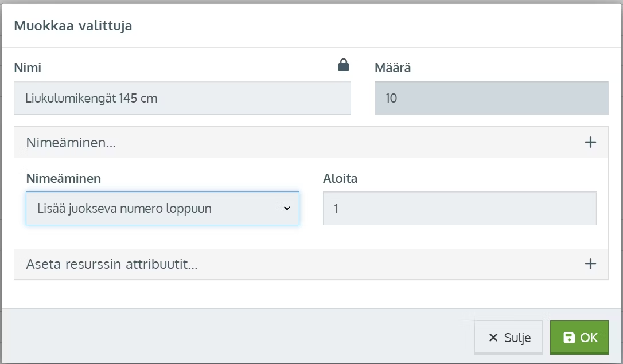Click the plus icon on Nimeäminen… row

[590, 142]
